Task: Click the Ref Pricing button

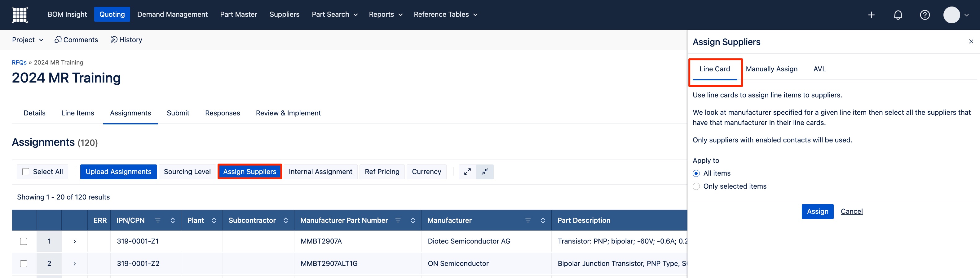Action: point(382,172)
